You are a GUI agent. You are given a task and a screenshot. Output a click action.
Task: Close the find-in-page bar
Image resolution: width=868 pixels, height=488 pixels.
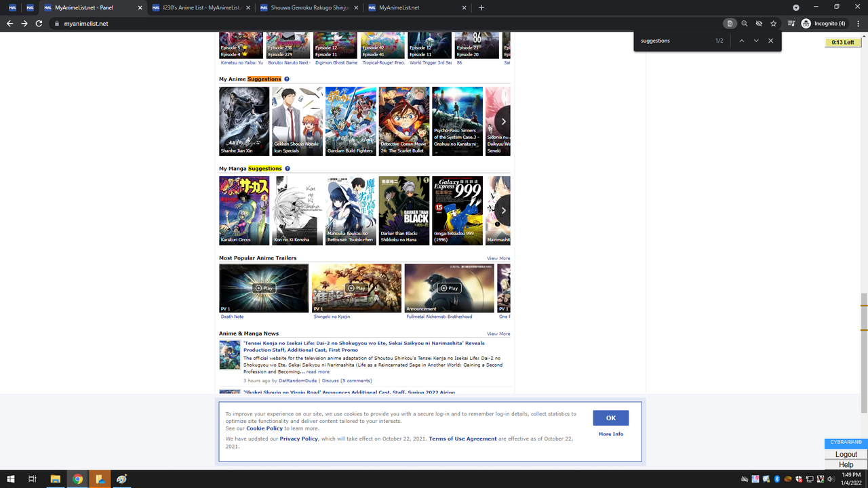coord(771,41)
